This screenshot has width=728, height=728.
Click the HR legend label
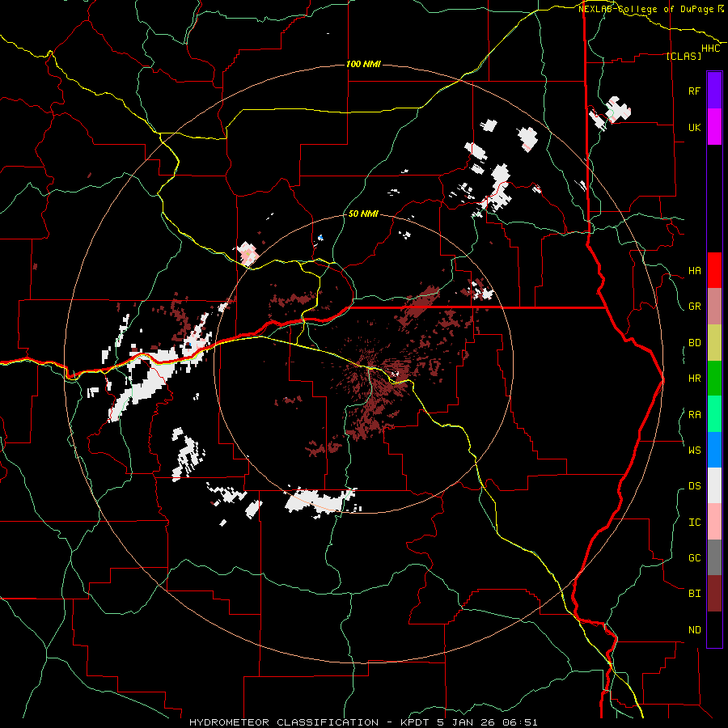pos(695,379)
